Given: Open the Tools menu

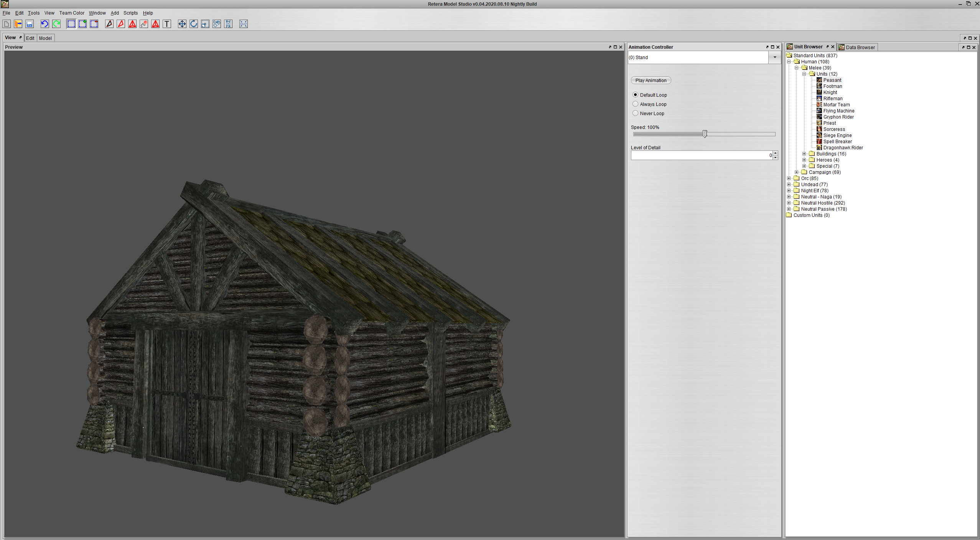Looking at the screenshot, I should pos(34,13).
